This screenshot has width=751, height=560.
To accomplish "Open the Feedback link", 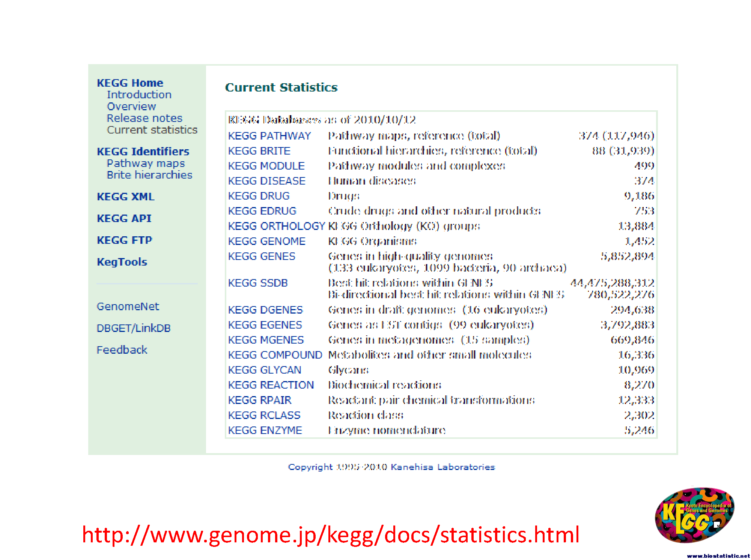I will coord(122,350).
